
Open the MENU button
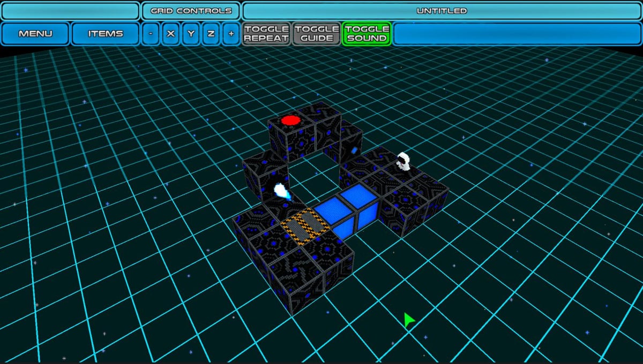35,34
